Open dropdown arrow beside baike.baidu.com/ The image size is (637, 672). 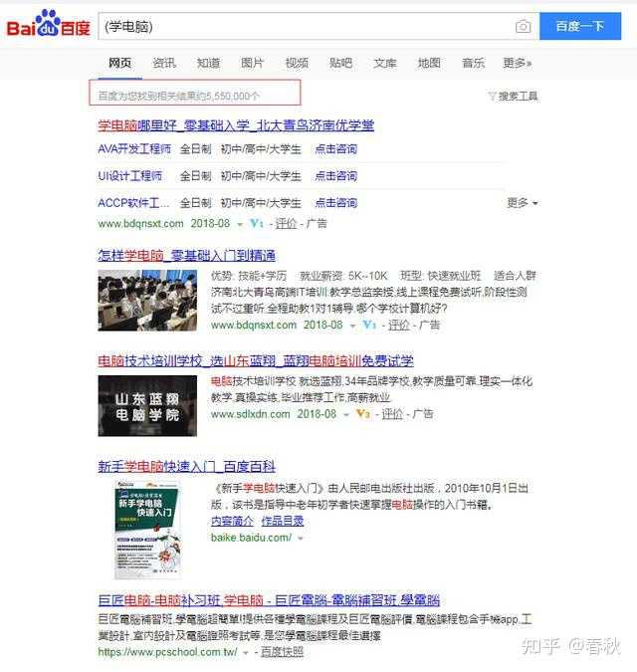301,539
